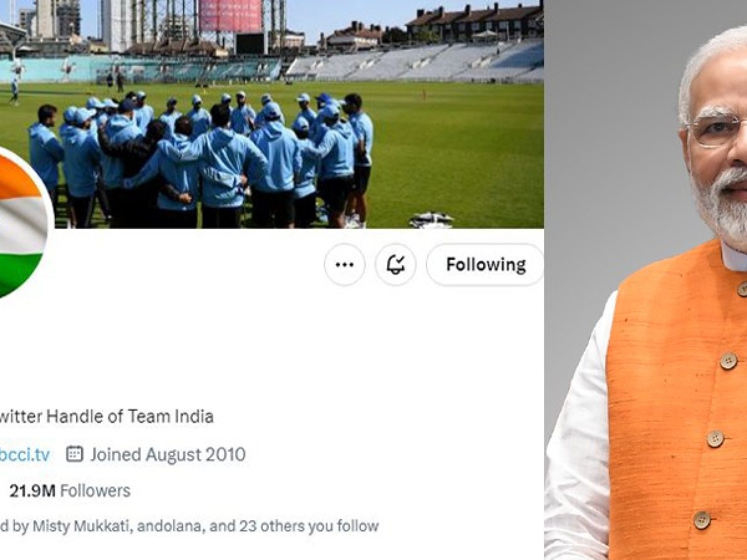This screenshot has width=747, height=560.
Task: Click the calendar icon beside Joined August 2010
Action: click(74, 454)
